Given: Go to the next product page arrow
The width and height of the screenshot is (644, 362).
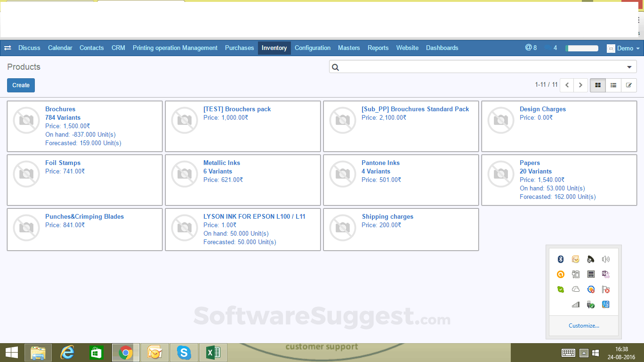Looking at the screenshot, I should click(580, 85).
